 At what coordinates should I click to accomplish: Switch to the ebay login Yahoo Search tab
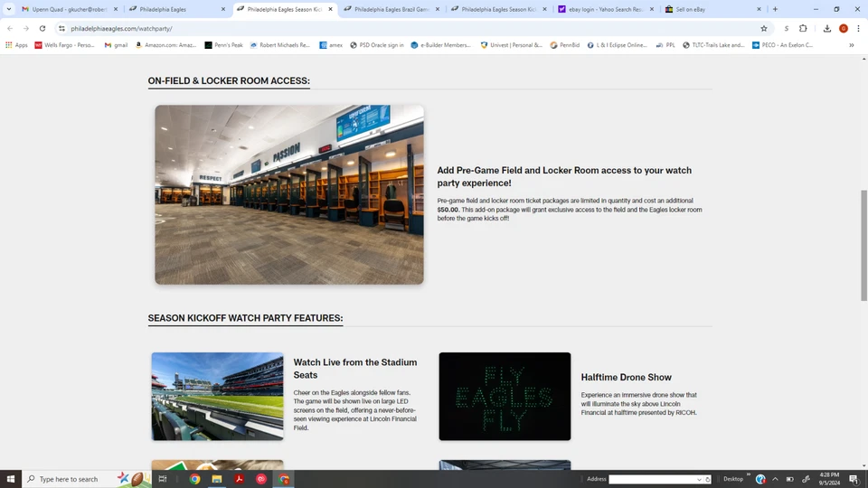pos(606,9)
